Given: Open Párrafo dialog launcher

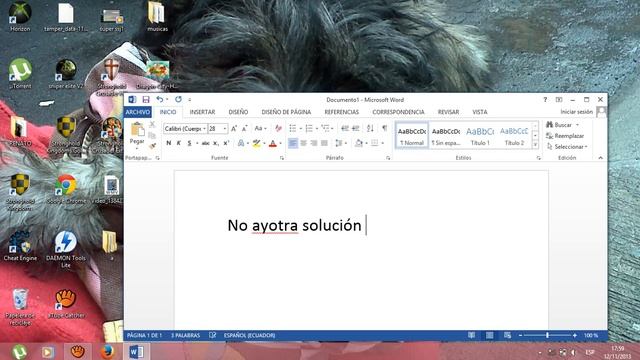Looking at the screenshot, I should (388, 158).
